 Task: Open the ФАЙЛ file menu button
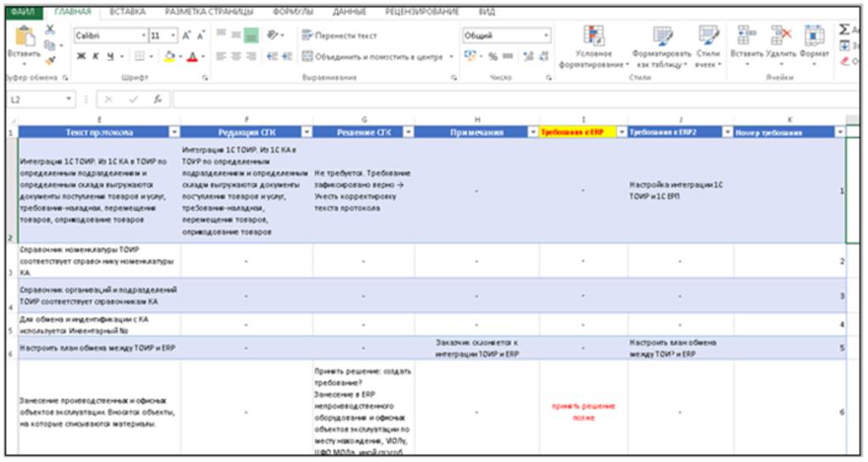point(23,12)
